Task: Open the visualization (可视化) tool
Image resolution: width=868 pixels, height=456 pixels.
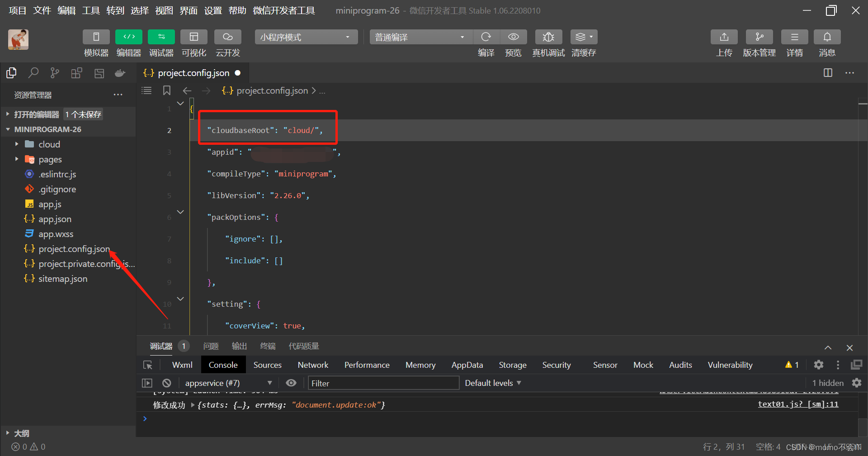Action: [x=194, y=37]
